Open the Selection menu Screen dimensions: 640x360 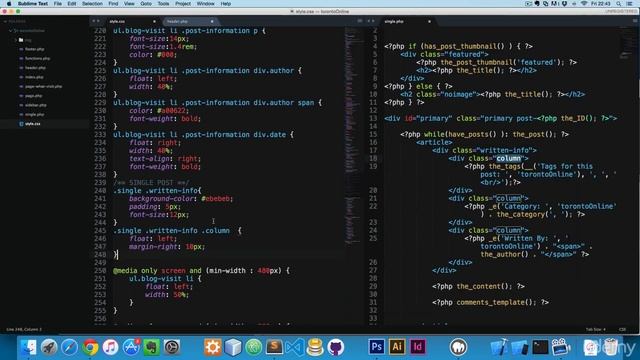click(x=92, y=4)
